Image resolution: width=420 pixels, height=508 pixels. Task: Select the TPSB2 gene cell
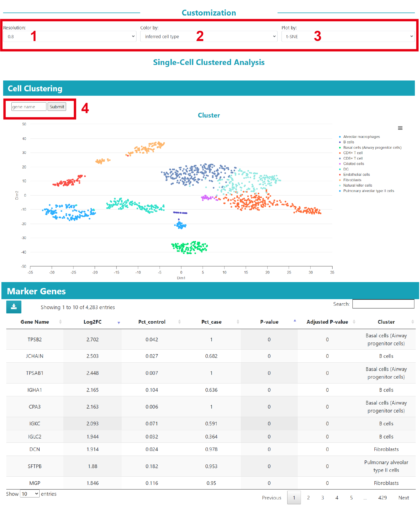[35, 339]
